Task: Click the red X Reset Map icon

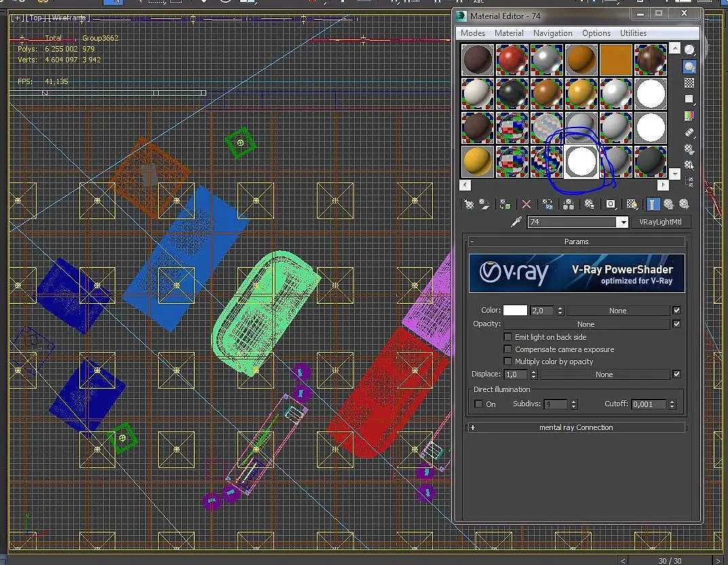Action: pyautogui.click(x=526, y=204)
